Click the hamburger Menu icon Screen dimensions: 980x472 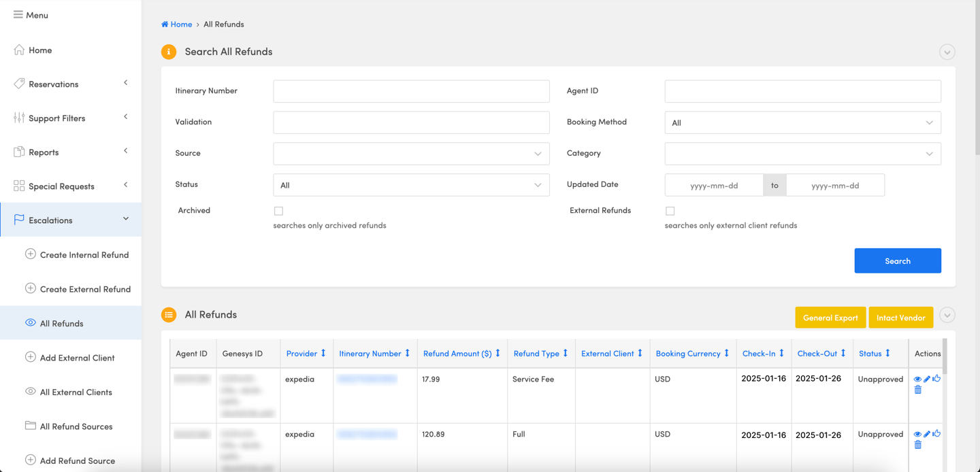(18, 14)
